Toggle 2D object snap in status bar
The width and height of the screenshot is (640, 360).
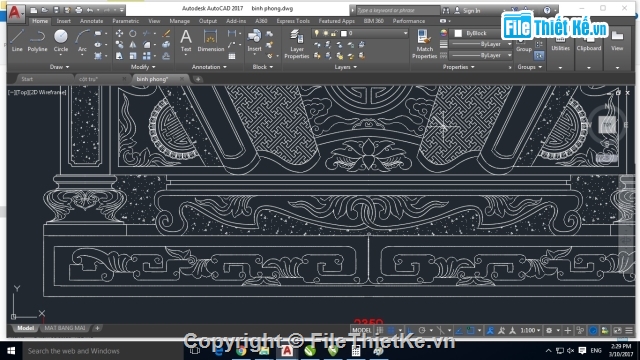(x=470, y=330)
